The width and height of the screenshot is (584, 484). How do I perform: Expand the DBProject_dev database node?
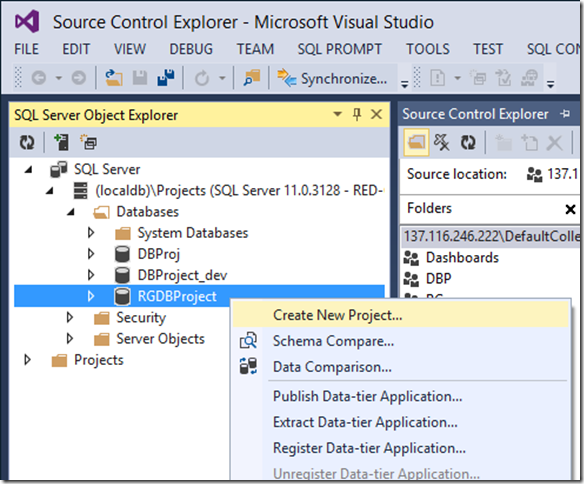[x=91, y=276]
